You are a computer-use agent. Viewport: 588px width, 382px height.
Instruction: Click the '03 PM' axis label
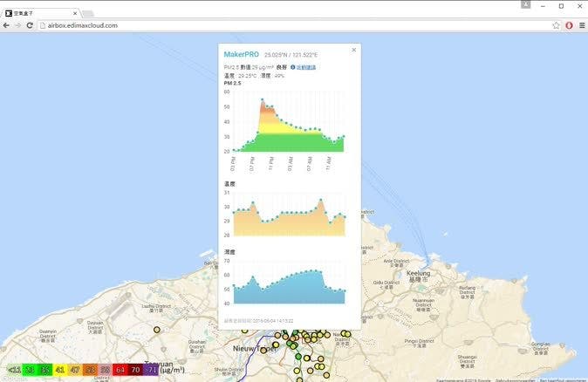pos(233,164)
